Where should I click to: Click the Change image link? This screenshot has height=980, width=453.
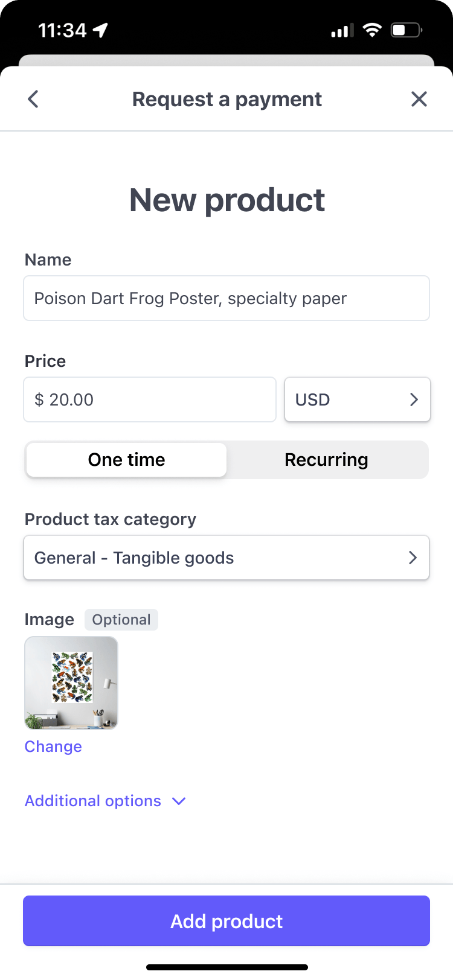pyautogui.click(x=53, y=746)
